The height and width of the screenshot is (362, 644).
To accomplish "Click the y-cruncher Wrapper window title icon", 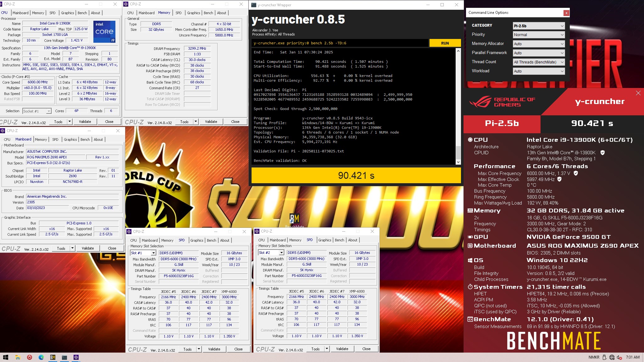I will [254, 5].
